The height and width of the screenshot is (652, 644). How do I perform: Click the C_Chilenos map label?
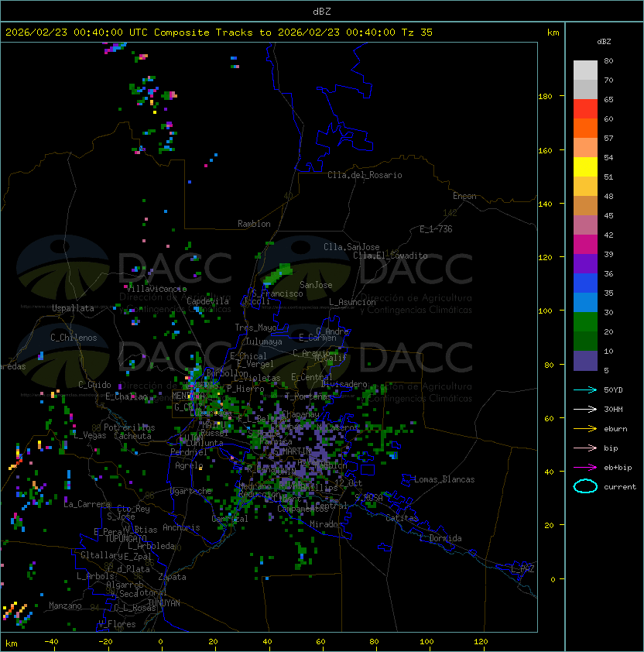(x=74, y=338)
